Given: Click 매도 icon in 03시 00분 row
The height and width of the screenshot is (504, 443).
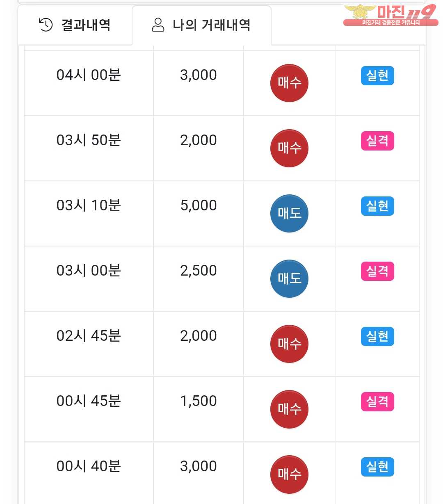Looking at the screenshot, I should pos(289,278).
